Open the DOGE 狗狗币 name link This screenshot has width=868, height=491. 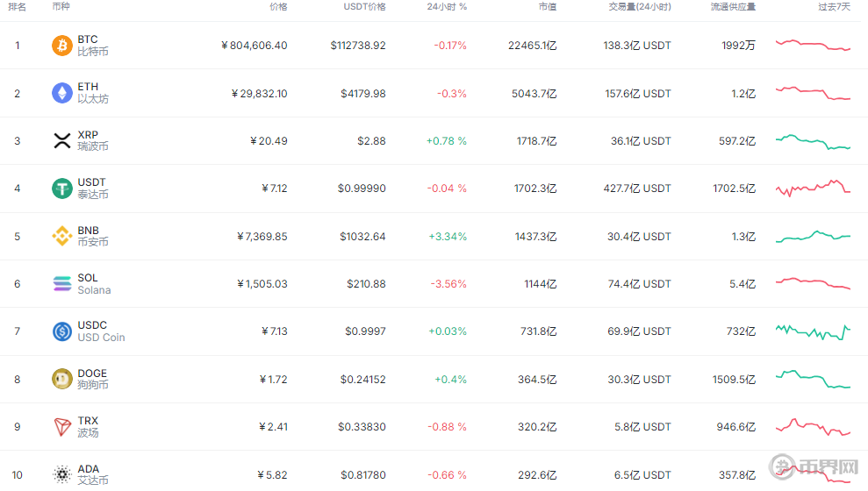click(92, 379)
